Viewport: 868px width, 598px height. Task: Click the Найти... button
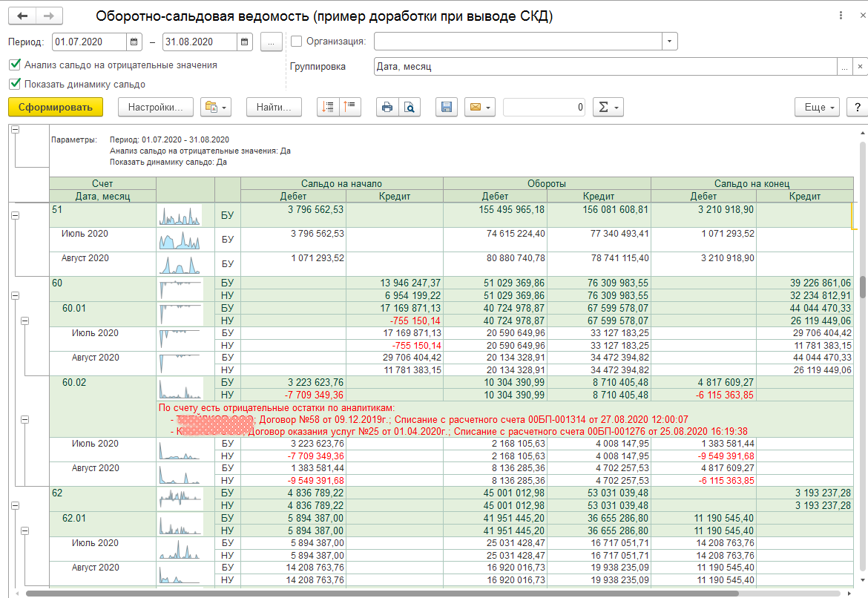[x=274, y=107]
